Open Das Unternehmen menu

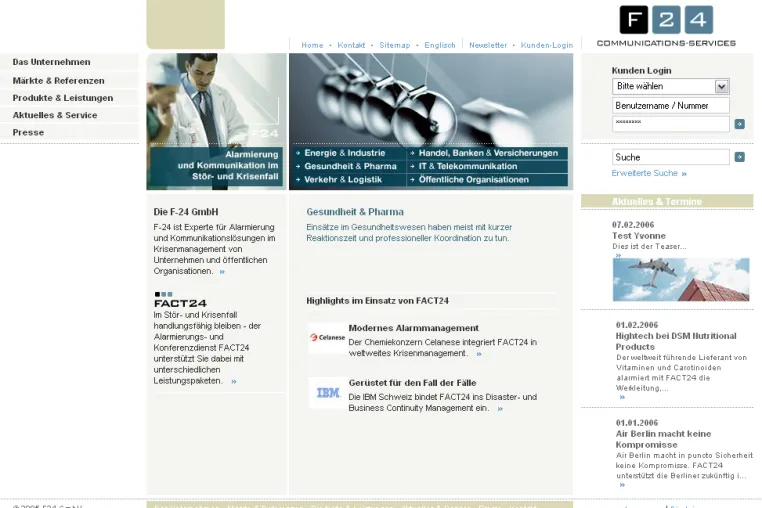tap(52, 62)
